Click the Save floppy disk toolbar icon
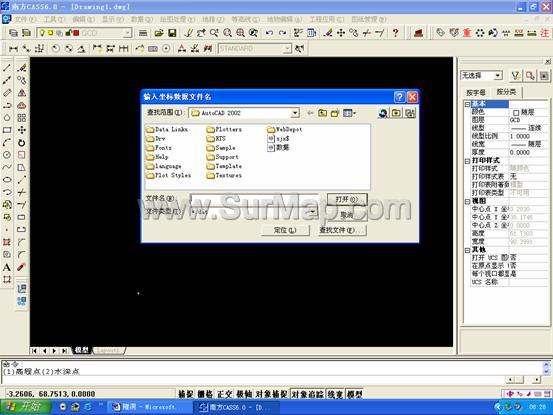This screenshot has width=553, height=415. pos(172,33)
